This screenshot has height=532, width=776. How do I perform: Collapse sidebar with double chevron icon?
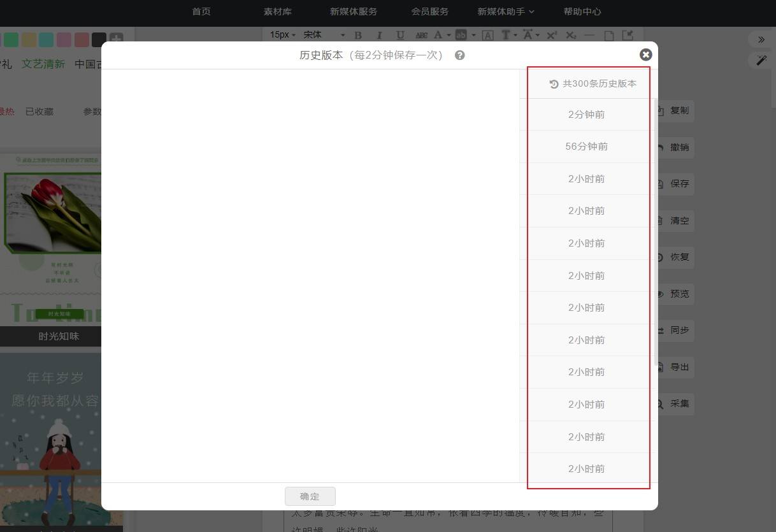tap(761, 40)
